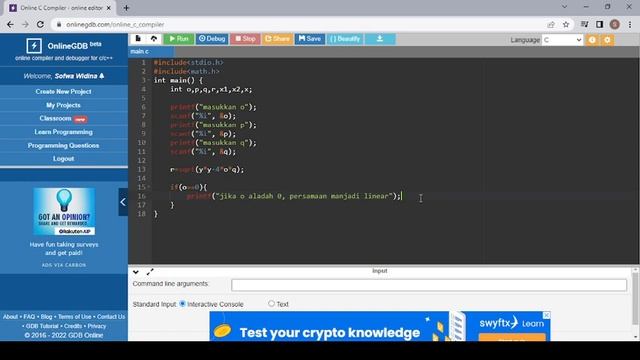Reload the page with refresh icon
640x360 pixels.
click(x=40, y=24)
